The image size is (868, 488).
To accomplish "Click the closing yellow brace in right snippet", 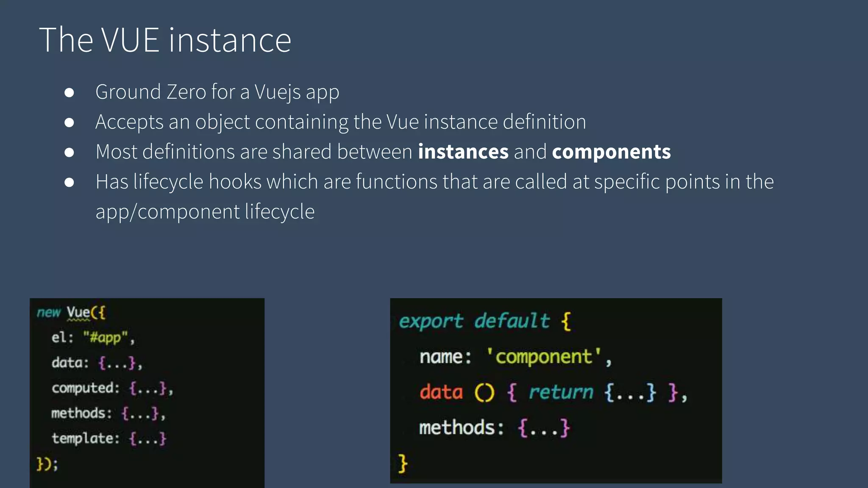I will (403, 463).
